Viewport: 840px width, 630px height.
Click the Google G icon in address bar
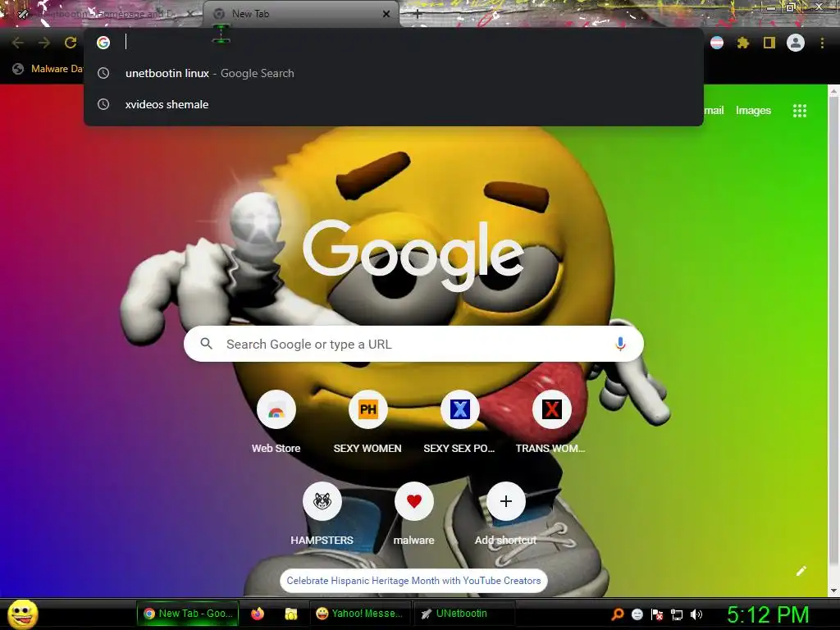(x=103, y=43)
